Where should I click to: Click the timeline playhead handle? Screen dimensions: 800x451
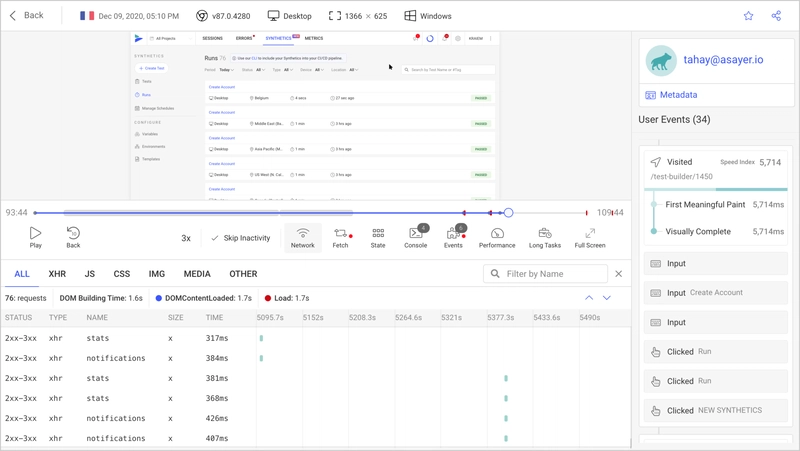tap(508, 213)
